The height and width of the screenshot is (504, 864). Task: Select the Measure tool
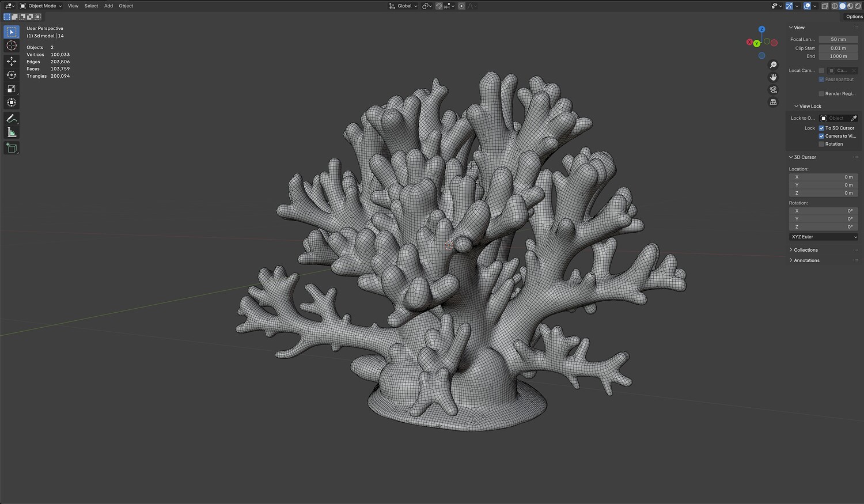(x=12, y=132)
